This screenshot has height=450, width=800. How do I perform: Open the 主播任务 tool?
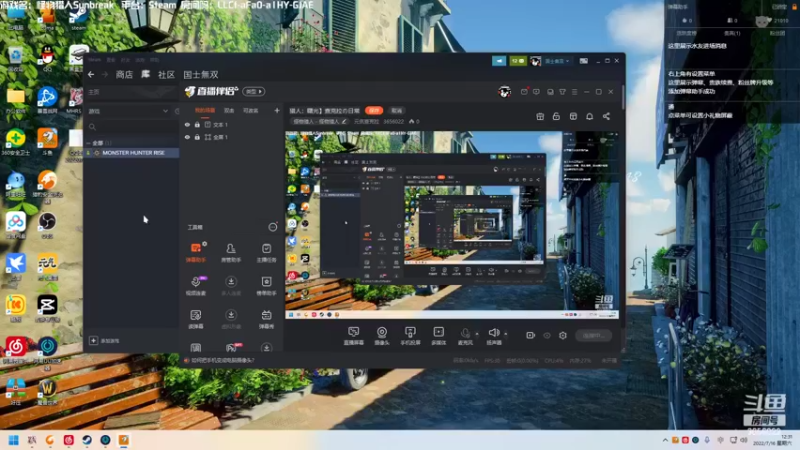(266, 252)
